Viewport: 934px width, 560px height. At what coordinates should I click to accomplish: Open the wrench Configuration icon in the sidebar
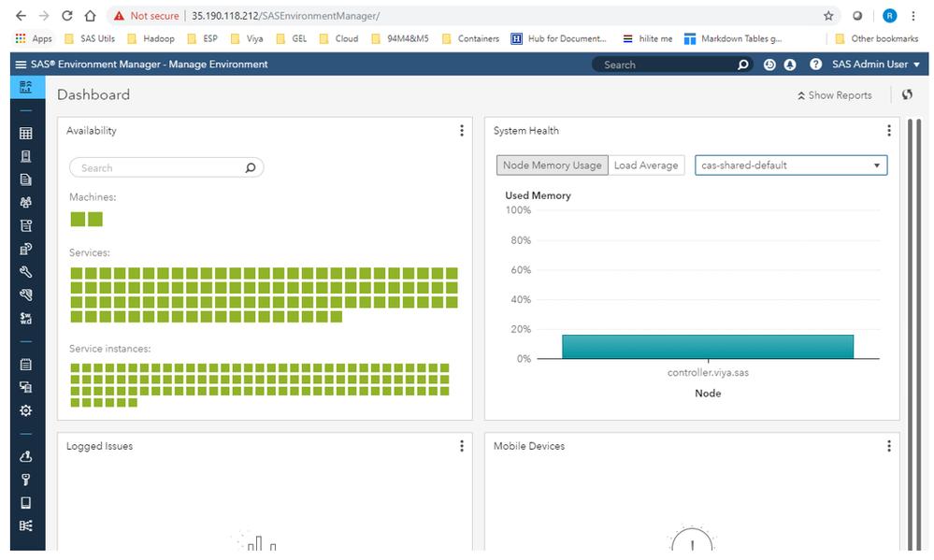point(26,272)
